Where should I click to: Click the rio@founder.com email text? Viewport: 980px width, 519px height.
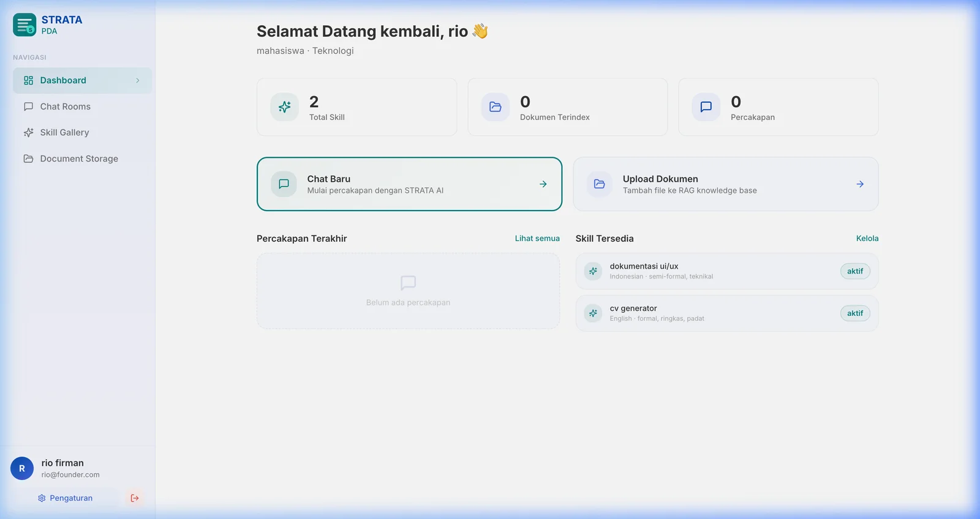70,475
